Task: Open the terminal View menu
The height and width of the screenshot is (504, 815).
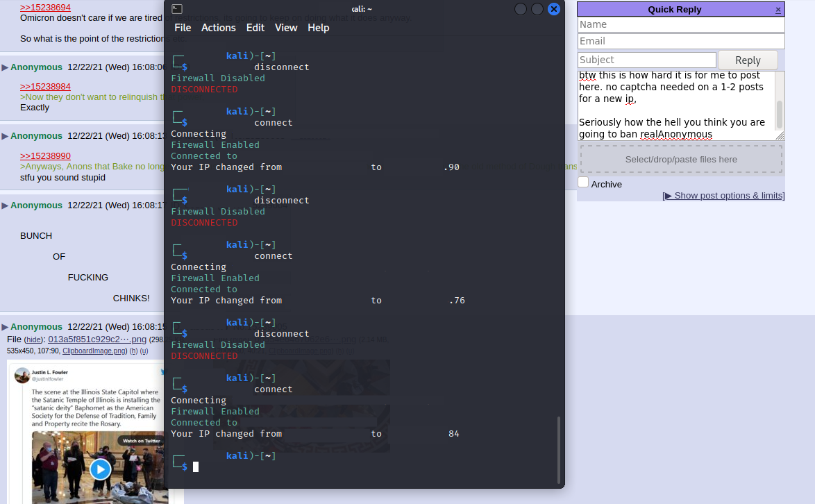Action: (x=286, y=28)
